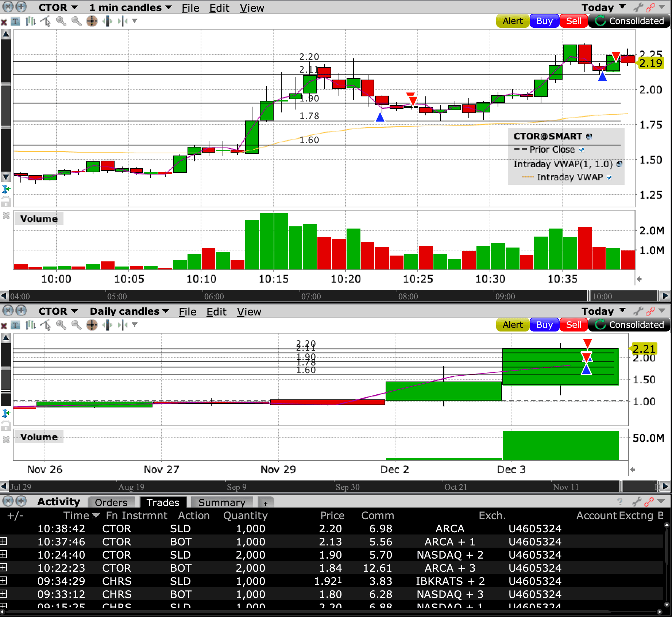Open the Daily candles interval dropdown
672x617 pixels.
[x=129, y=311]
